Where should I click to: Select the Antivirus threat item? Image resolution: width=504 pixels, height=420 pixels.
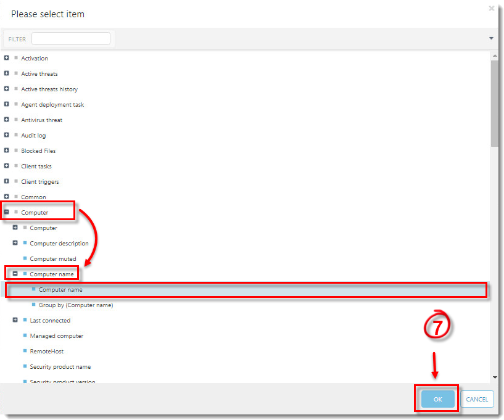point(42,120)
